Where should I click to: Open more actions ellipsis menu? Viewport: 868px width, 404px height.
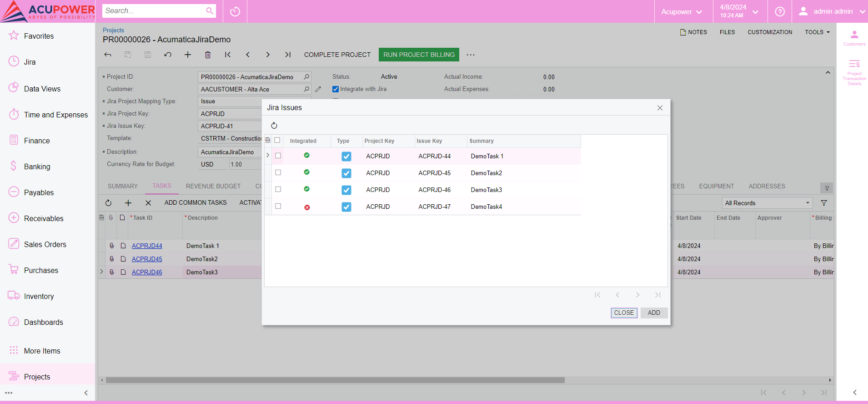point(471,55)
